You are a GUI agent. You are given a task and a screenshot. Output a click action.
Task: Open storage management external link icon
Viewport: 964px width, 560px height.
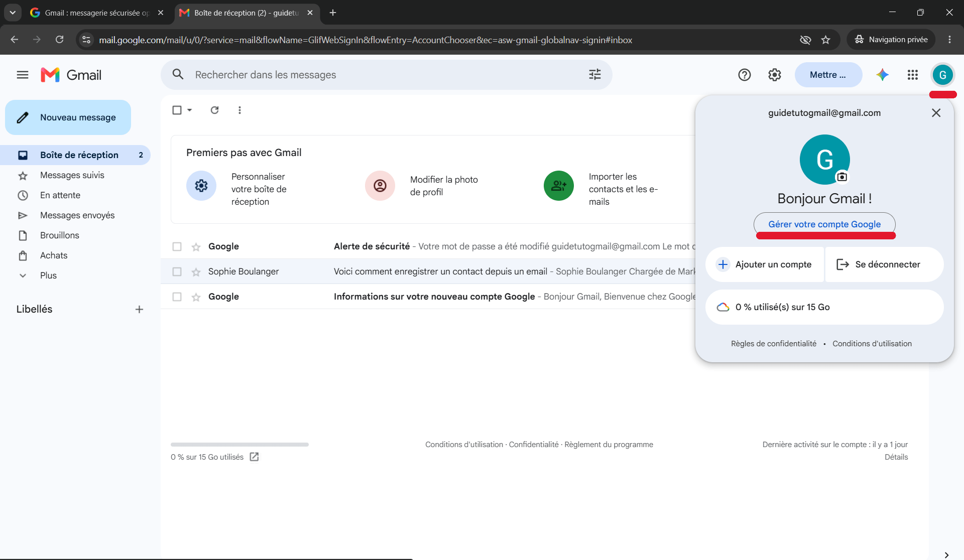pos(254,457)
